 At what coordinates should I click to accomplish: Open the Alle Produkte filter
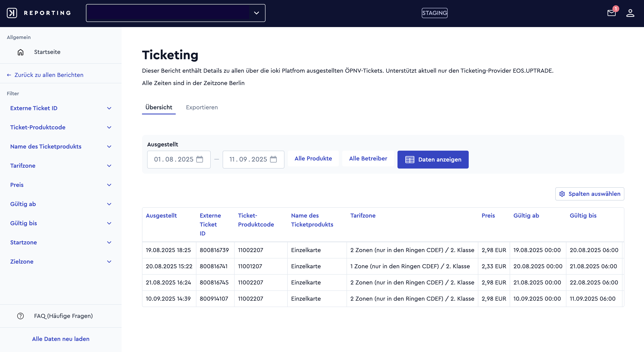313,158
